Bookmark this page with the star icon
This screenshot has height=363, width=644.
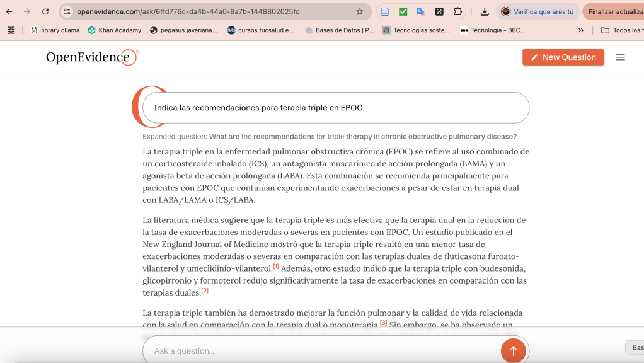(360, 11)
